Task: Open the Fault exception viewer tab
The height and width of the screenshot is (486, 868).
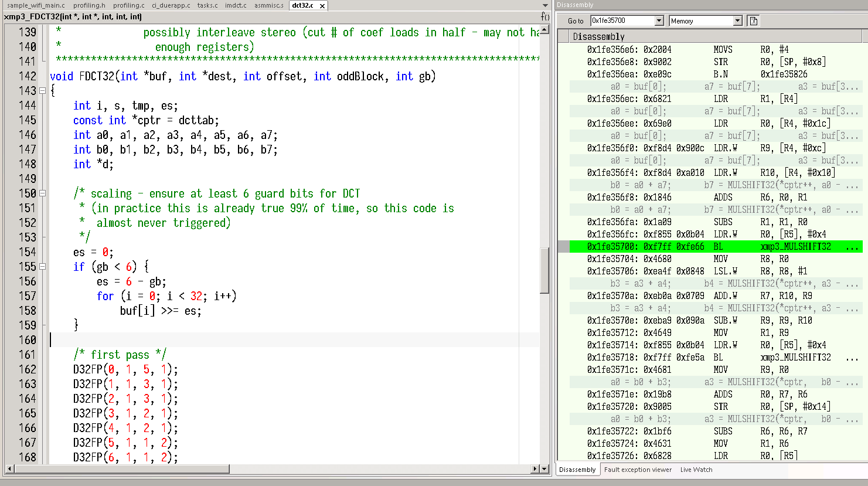Action: click(x=638, y=470)
